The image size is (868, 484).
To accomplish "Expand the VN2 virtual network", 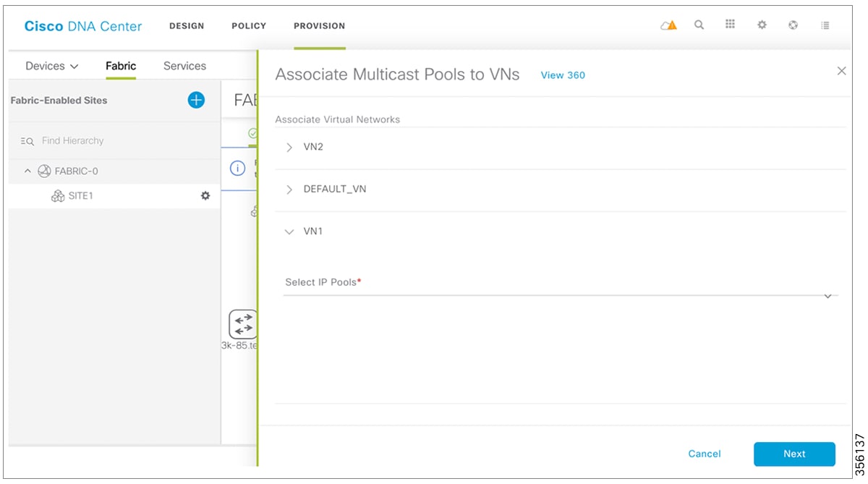I will coord(289,147).
